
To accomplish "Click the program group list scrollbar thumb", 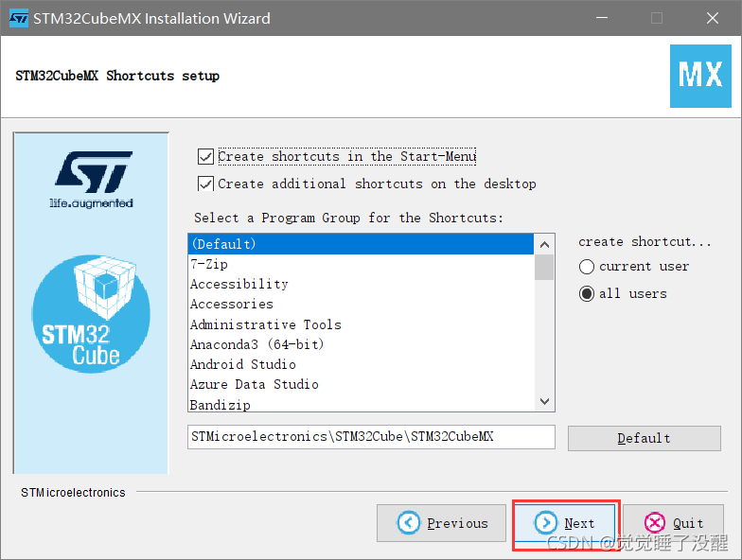I will tap(544, 267).
